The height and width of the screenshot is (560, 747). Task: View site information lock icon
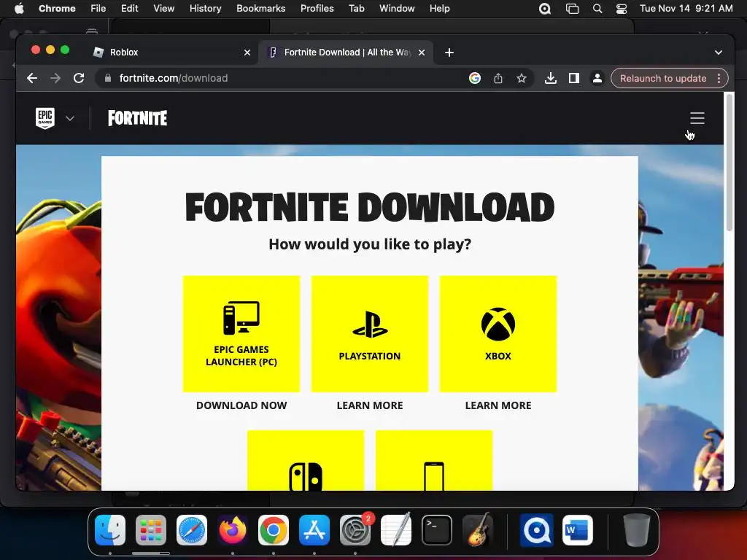tap(108, 78)
